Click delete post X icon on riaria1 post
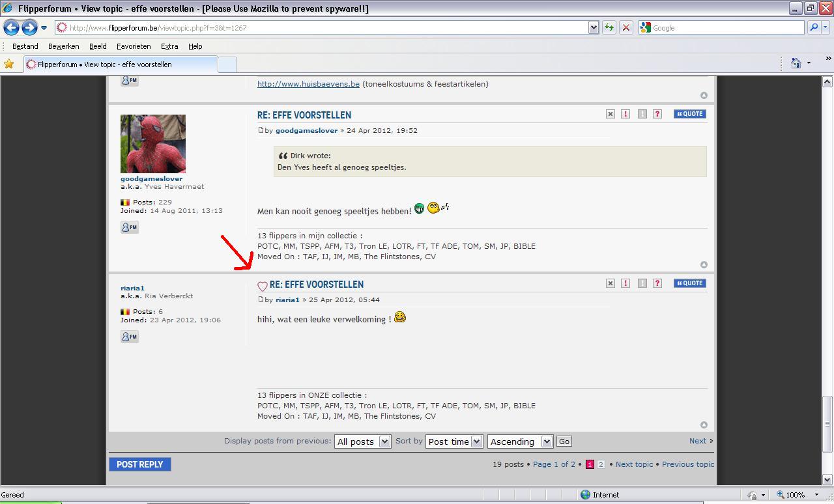This screenshot has height=504, width=834. [x=610, y=283]
